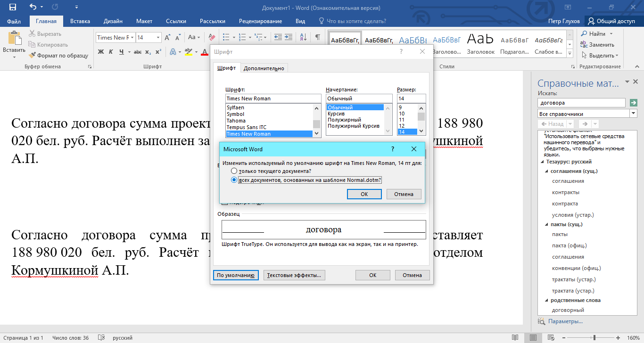Save the document with the floppy disk icon

[x=13, y=7]
